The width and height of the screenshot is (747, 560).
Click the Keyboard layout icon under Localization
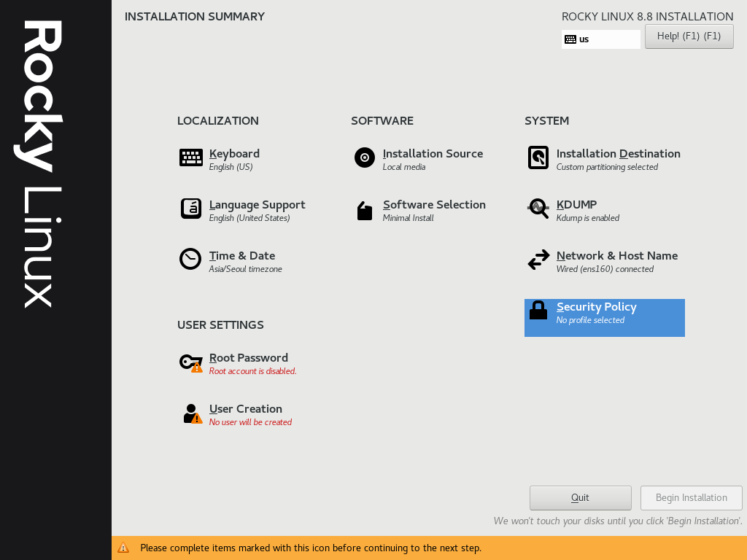(191, 157)
